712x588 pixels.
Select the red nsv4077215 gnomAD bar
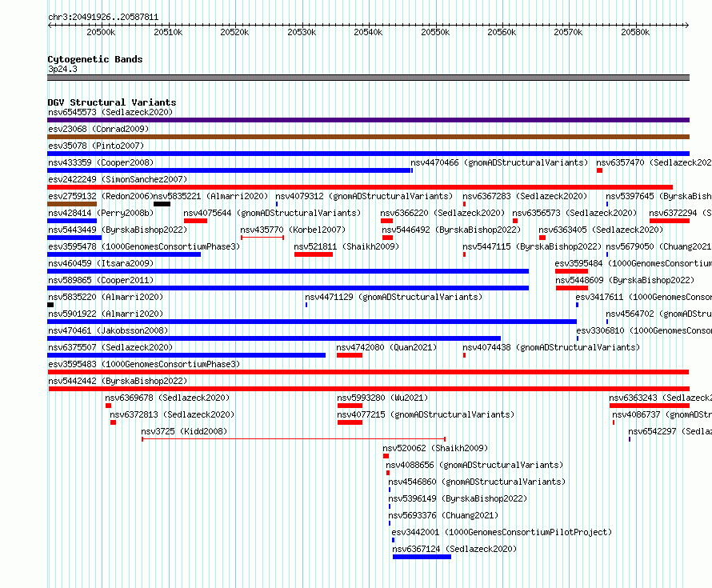(350, 422)
